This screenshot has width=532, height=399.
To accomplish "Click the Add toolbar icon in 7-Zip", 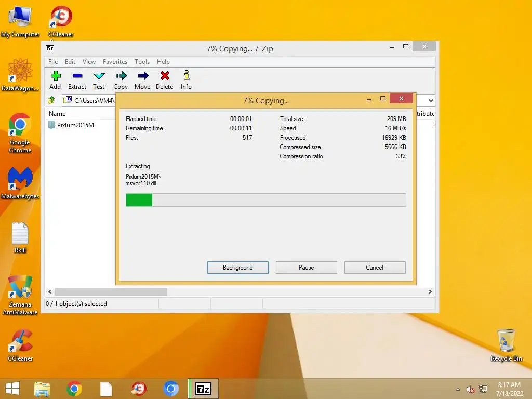I will pos(55,80).
